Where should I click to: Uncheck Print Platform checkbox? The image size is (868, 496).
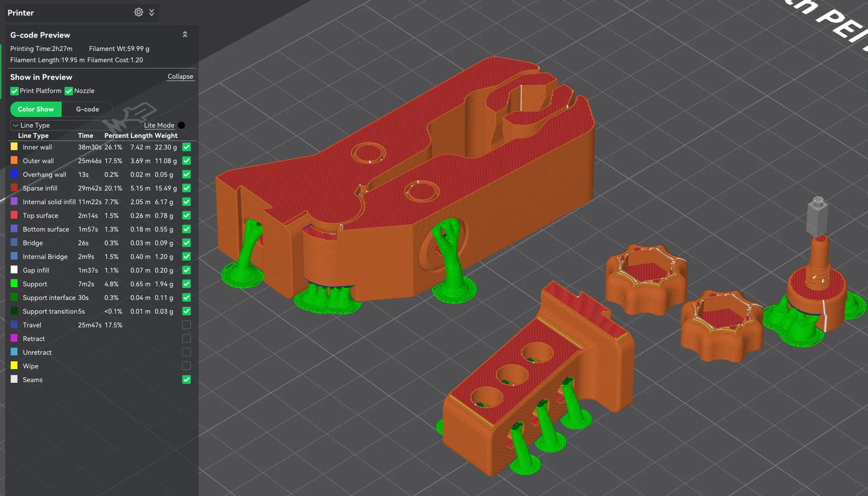point(14,91)
